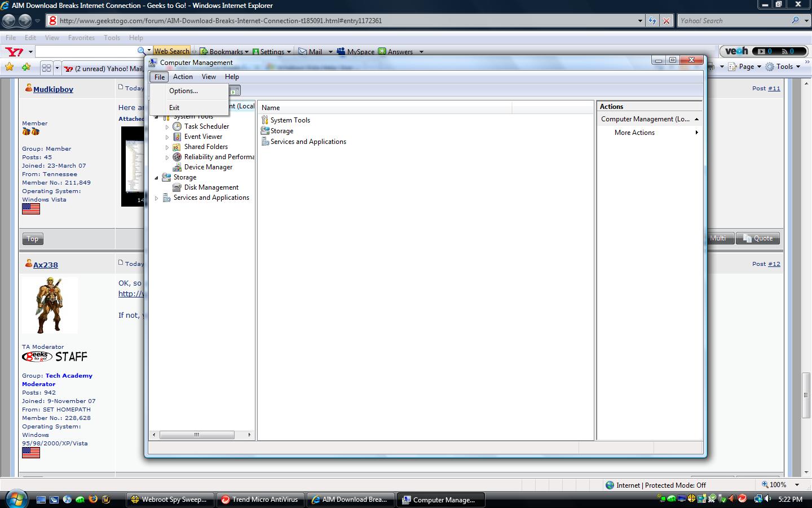Open the Yahoo toolbar Settings dropdown
812x508 pixels.
(x=289, y=52)
